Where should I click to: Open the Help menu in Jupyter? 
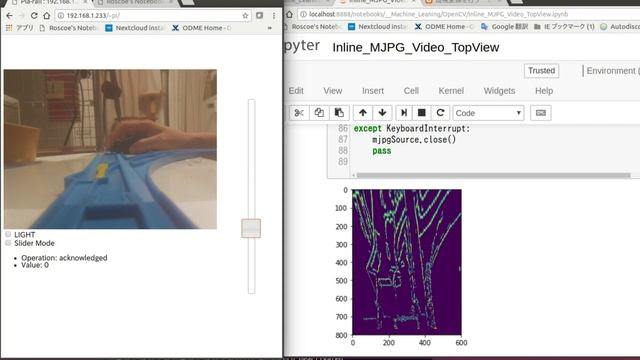544,91
